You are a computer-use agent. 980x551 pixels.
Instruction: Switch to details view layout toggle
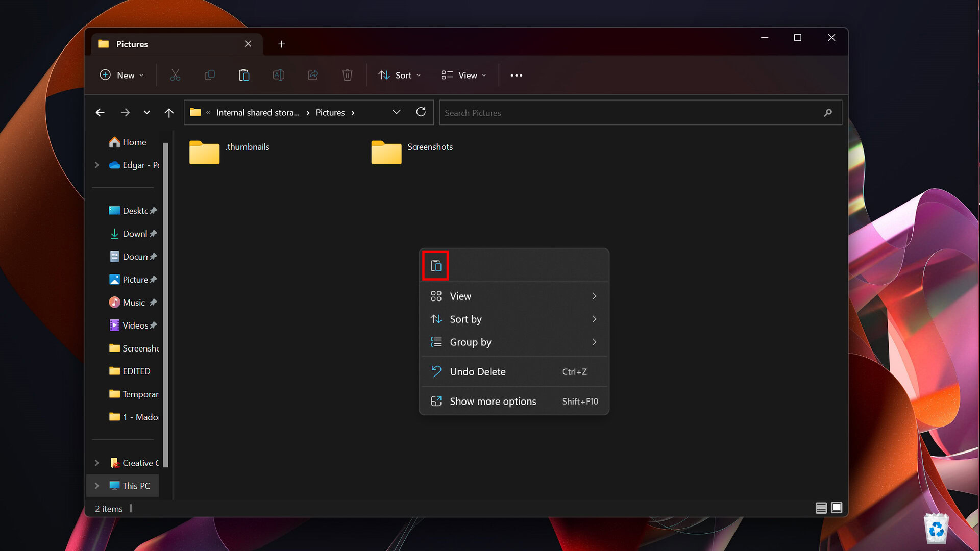(821, 508)
